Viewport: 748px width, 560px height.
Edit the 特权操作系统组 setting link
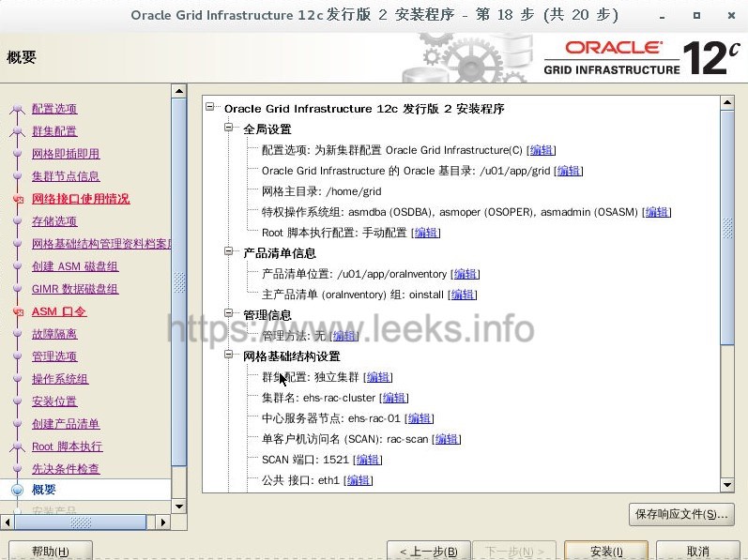tap(656, 212)
